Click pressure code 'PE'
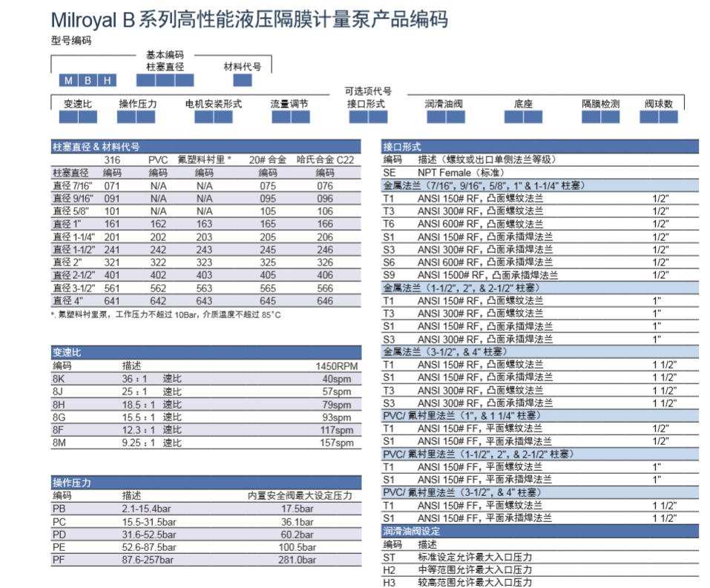The height and width of the screenshot is (588, 710). point(59,547)
